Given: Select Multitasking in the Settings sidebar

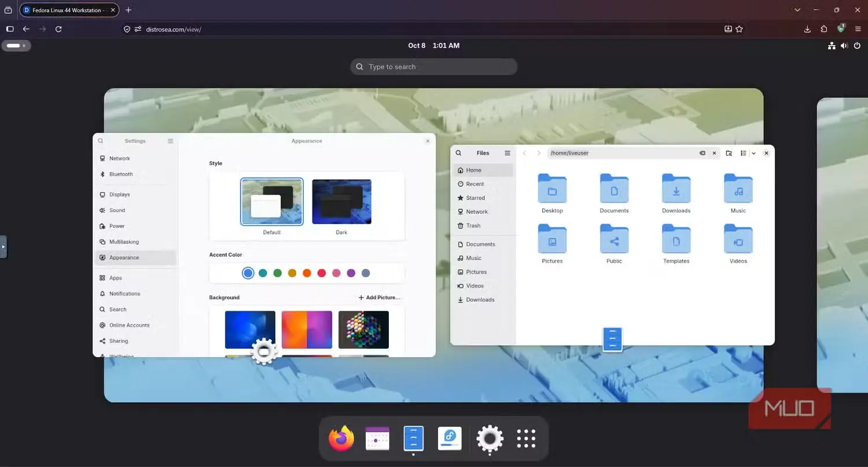Looking at the screenshot, I should click(135, 242).
